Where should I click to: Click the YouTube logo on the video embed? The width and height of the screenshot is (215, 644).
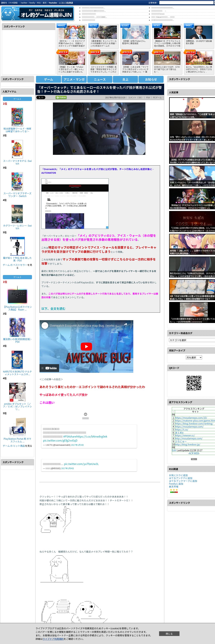(51, 368)
